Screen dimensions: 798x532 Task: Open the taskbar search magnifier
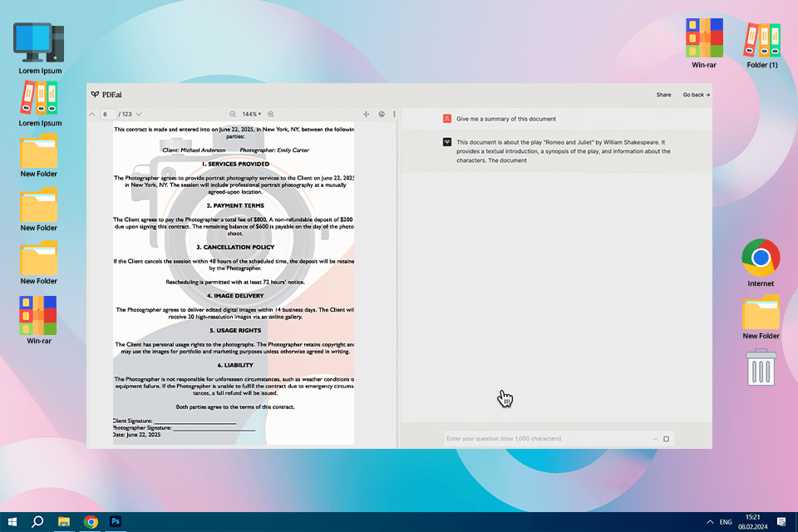coord(37,521)
